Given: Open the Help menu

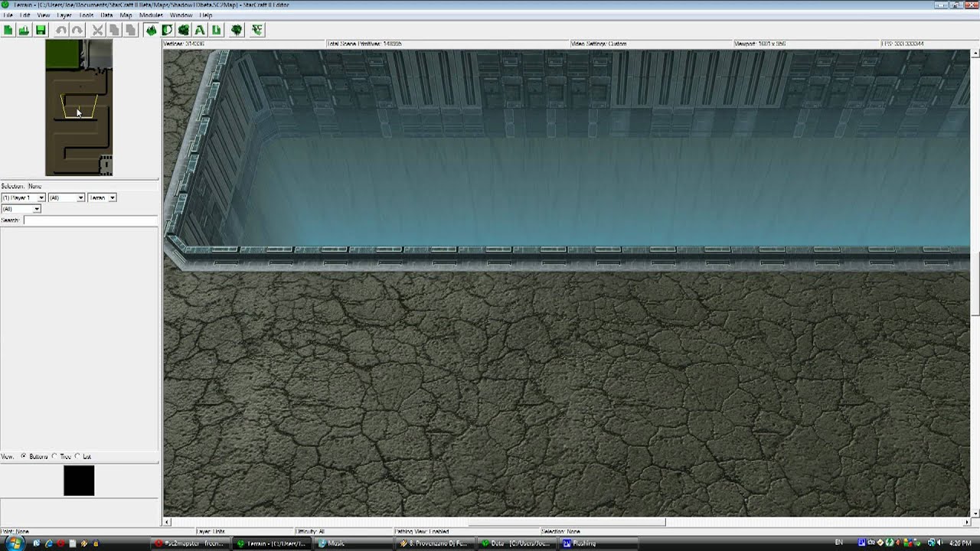Looking at the screenshot, I should pyautogui.click(x=206, y=15).
